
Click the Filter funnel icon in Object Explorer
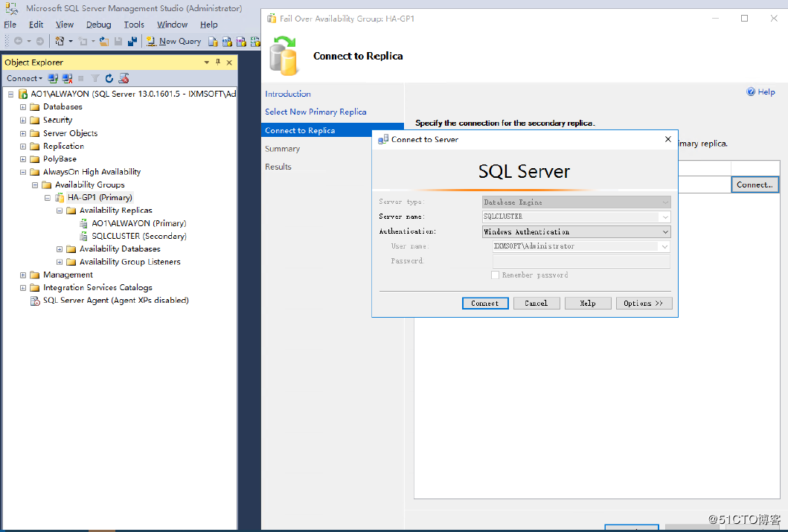[95, 78]
